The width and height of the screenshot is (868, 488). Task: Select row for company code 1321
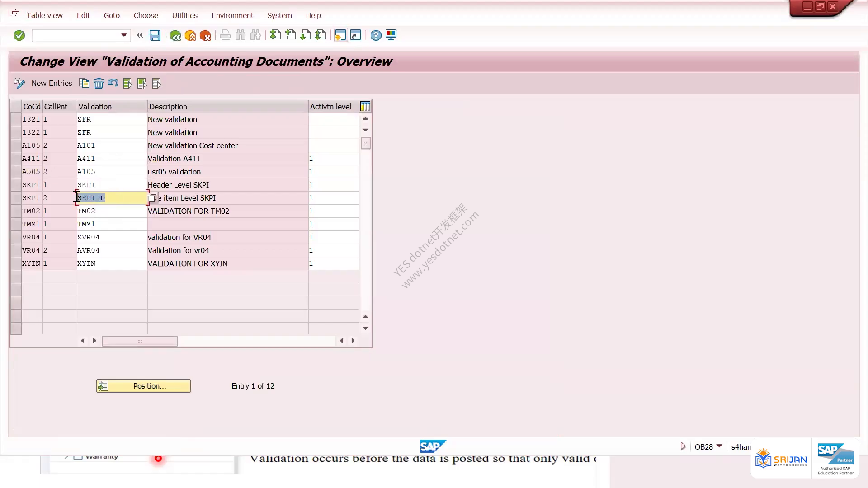16,119
